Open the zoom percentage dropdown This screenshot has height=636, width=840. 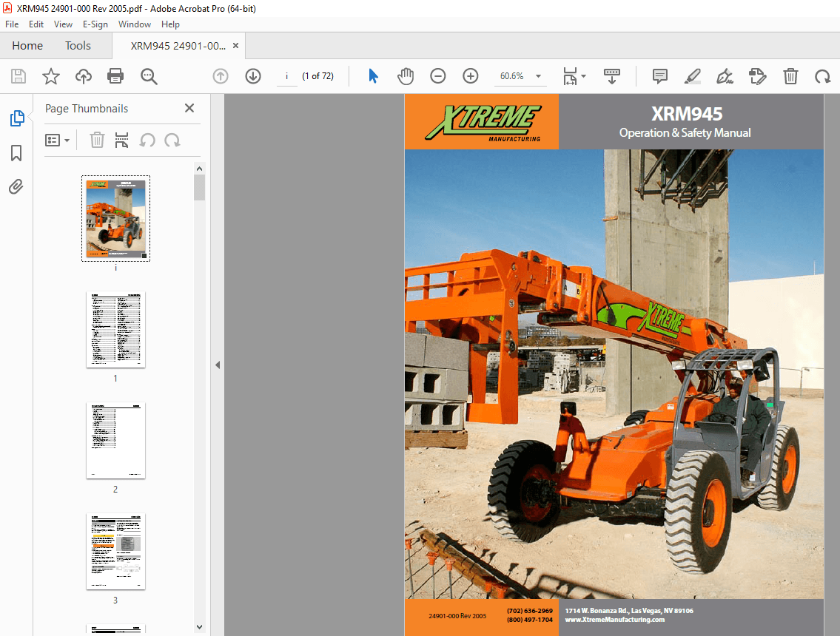pos(538,76)
